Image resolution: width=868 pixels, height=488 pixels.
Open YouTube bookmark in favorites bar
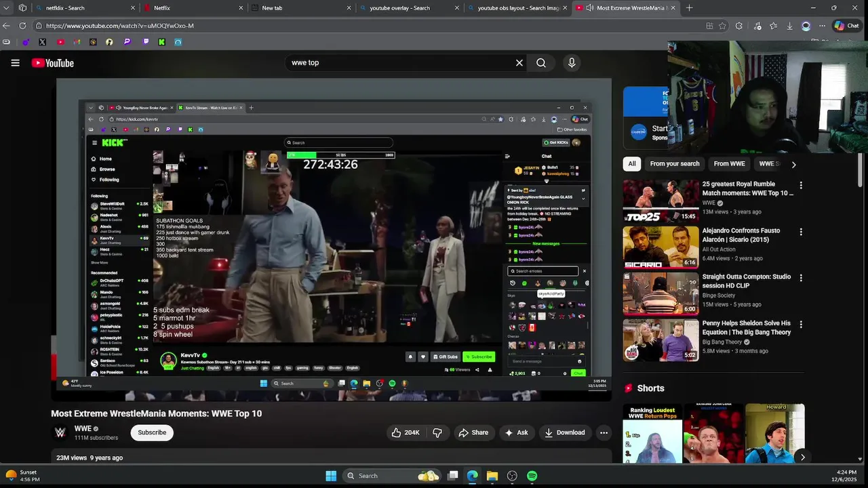[60, 42]
